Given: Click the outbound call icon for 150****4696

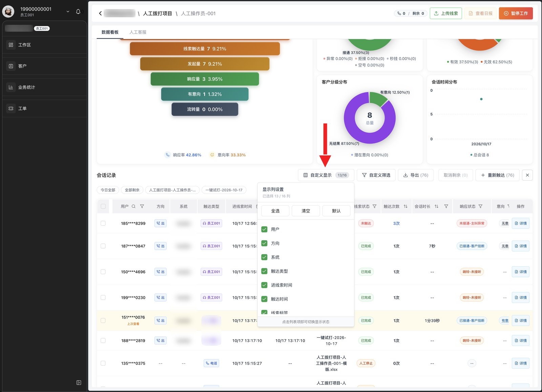Looking at the screenshot, I should (161, 272).
